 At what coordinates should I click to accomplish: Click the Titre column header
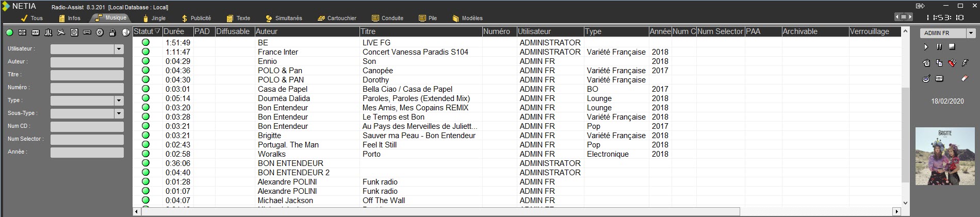point(420,31)
